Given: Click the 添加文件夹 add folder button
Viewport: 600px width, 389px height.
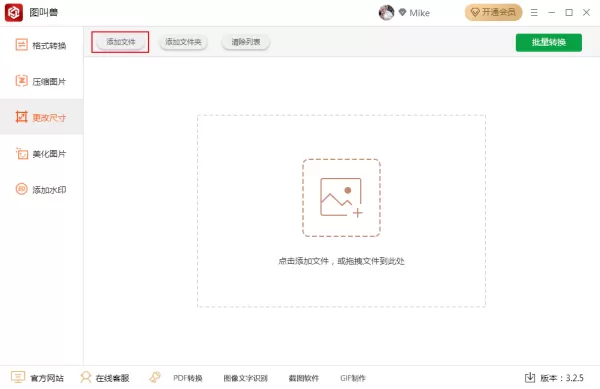Looking at the screenshot, I should tap(183, 42).
